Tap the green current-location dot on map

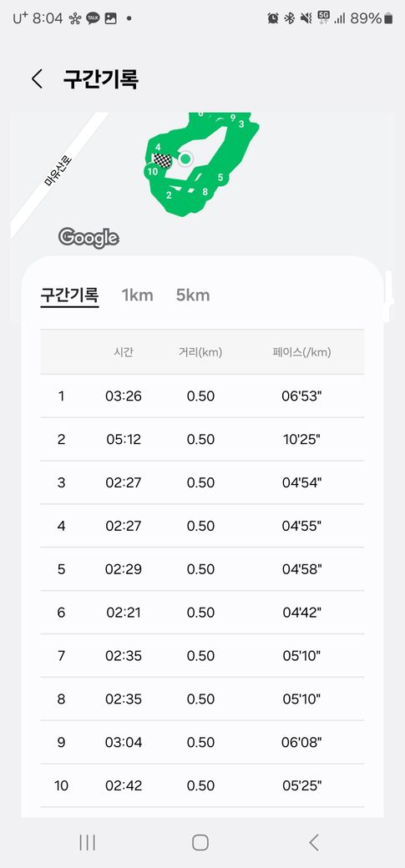(x=185, y=159)
